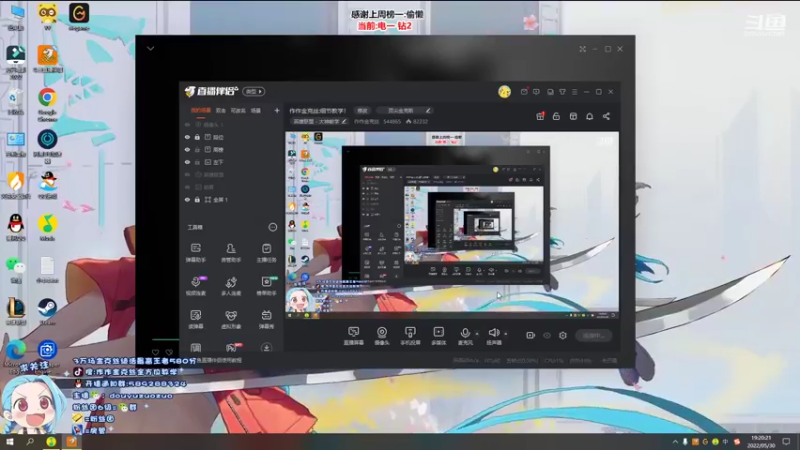The image size is (800, 450).
Task: Open Steam shortcut on the desktop
Action: click(47, 312)
